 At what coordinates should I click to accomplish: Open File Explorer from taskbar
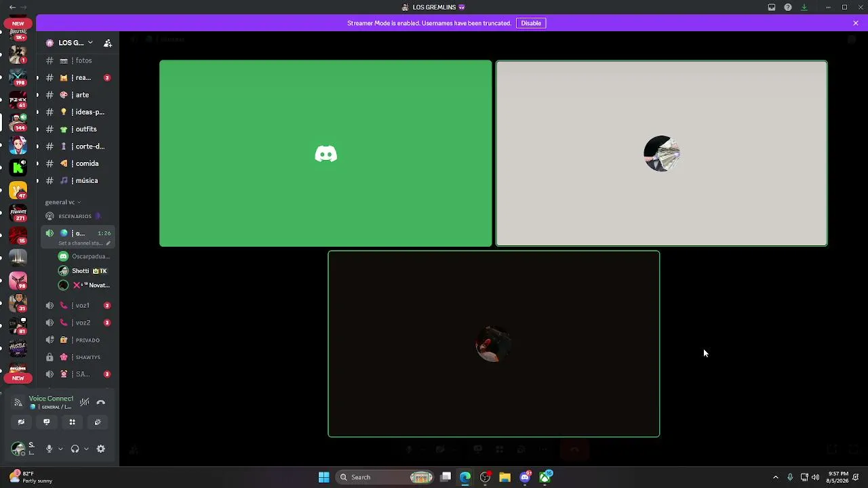click(505, 477)
